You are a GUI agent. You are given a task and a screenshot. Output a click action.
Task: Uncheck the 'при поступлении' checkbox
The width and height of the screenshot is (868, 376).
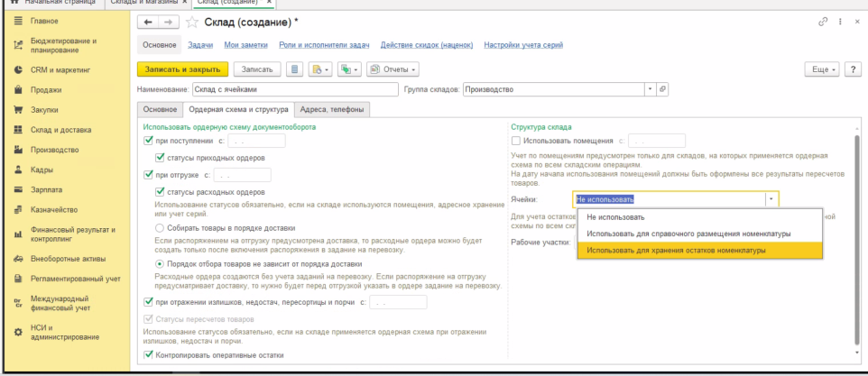tap(150, 142)
